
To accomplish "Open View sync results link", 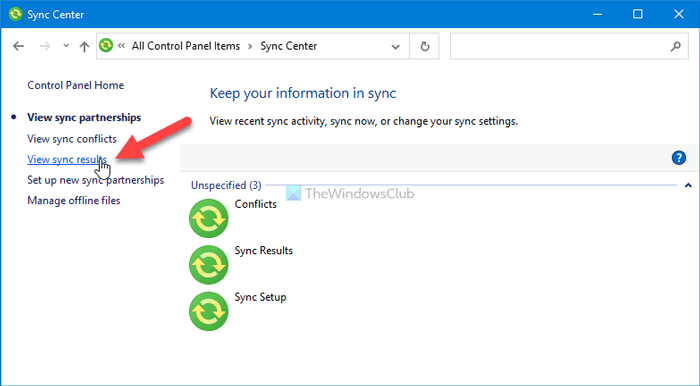I will coord(67,159).
